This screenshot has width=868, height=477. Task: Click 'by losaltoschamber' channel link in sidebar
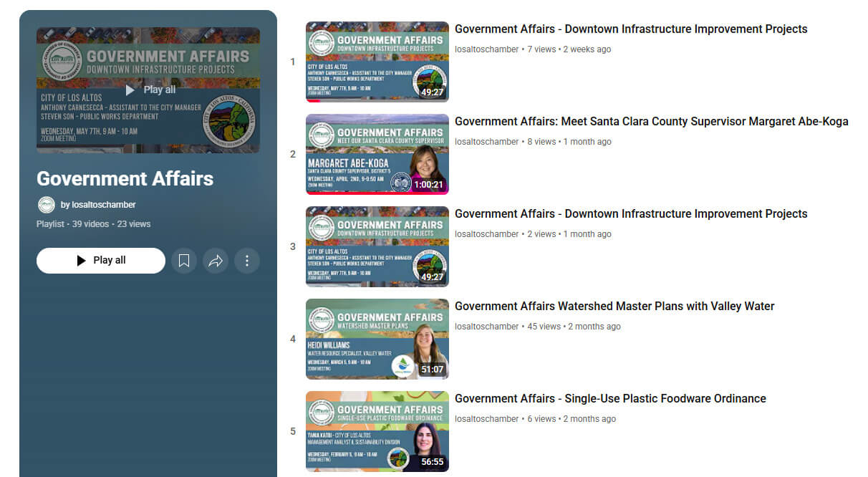click(x=98, y=205)
